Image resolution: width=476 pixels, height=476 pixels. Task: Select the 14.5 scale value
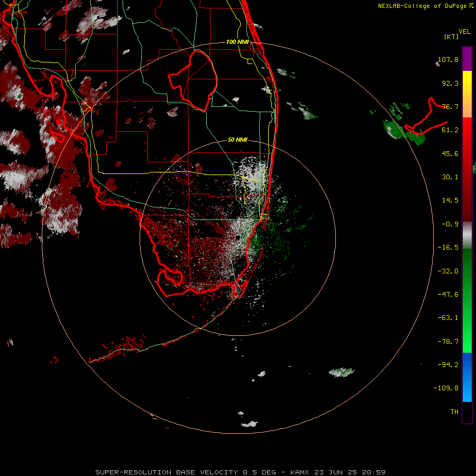point(450,200)
